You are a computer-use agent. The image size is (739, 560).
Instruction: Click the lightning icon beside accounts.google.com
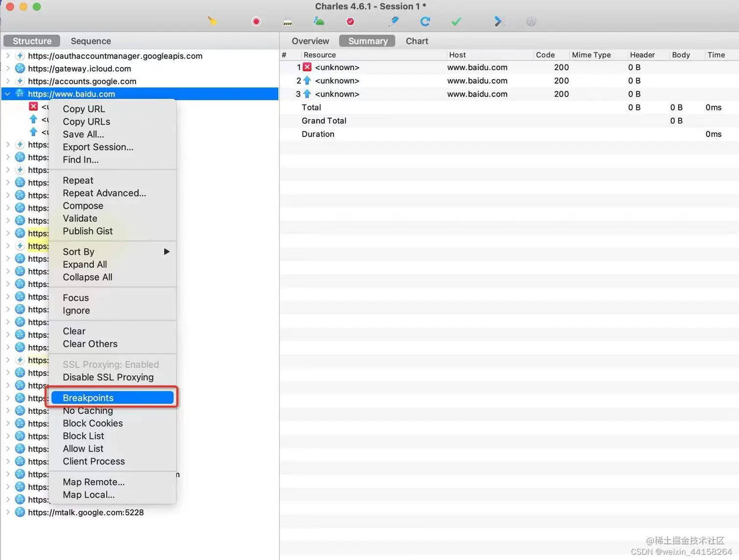20,81
